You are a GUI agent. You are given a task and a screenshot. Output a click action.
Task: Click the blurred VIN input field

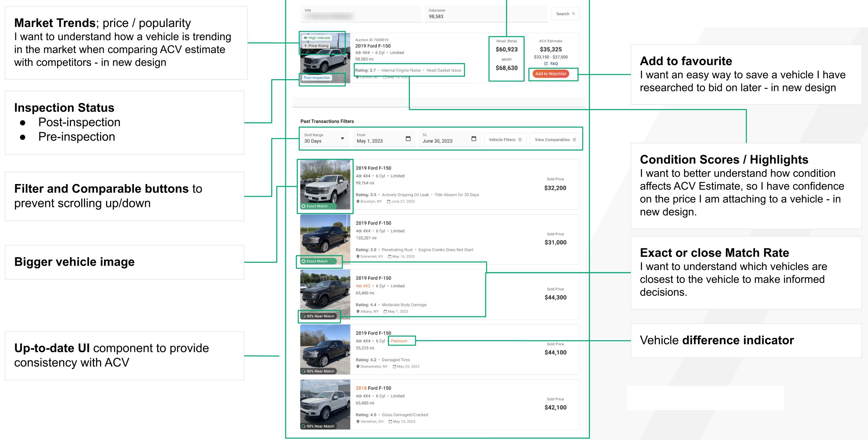(360, 14)
